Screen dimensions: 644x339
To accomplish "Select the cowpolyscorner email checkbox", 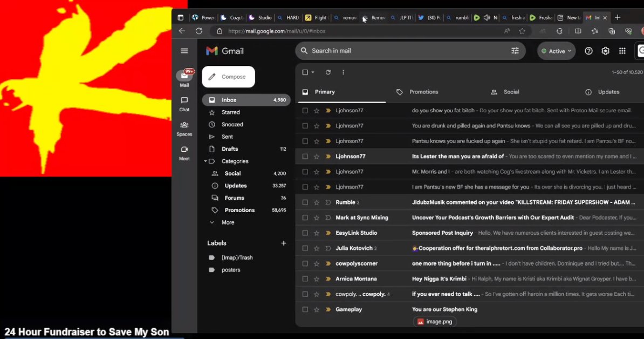I will pyautogui.click(x=305, y=263).
